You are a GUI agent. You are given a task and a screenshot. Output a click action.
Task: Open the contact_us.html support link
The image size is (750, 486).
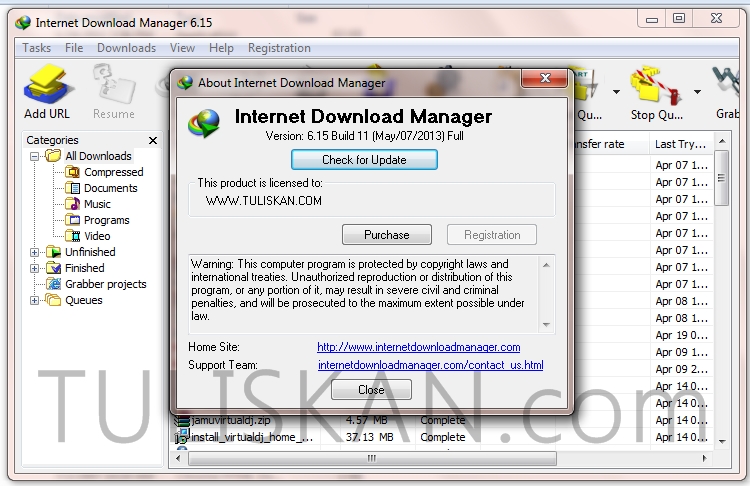click(430, 365)
